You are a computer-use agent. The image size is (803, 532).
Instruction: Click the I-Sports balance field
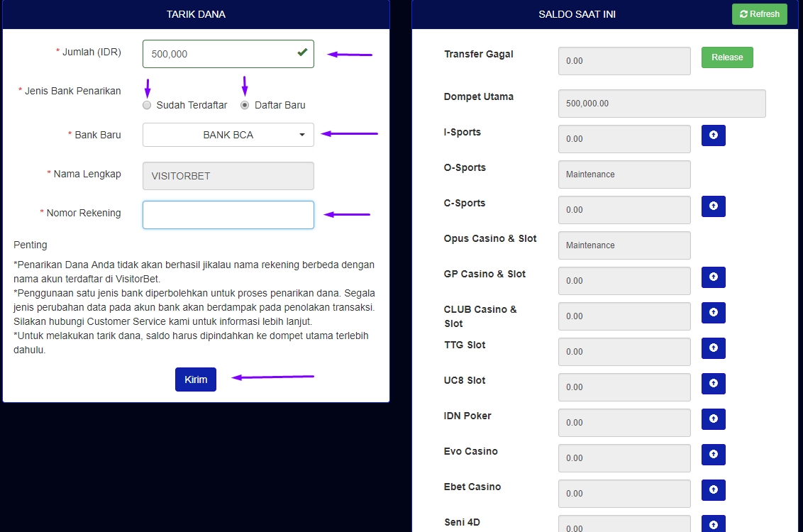[x=624, y=139]
